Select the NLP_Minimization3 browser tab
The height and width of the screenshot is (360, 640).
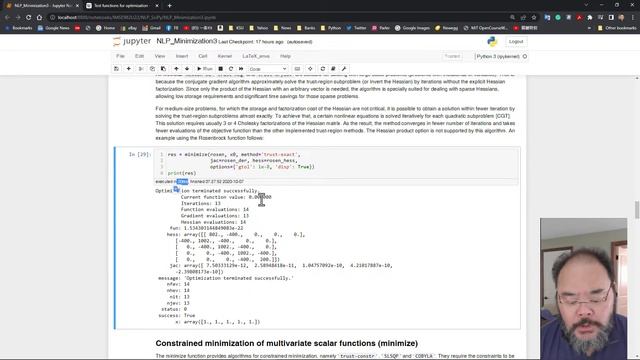click(42, 6)
